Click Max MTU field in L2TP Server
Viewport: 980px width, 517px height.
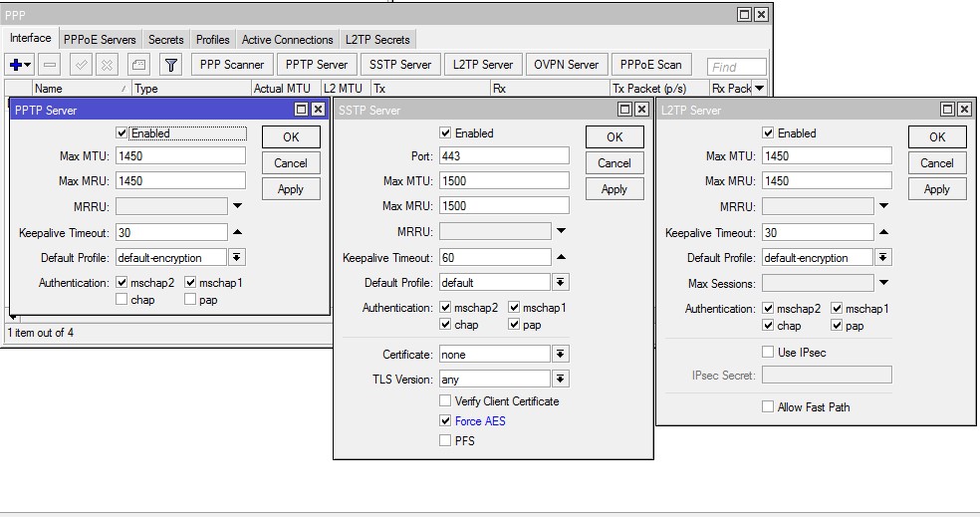tap(827, 155)
